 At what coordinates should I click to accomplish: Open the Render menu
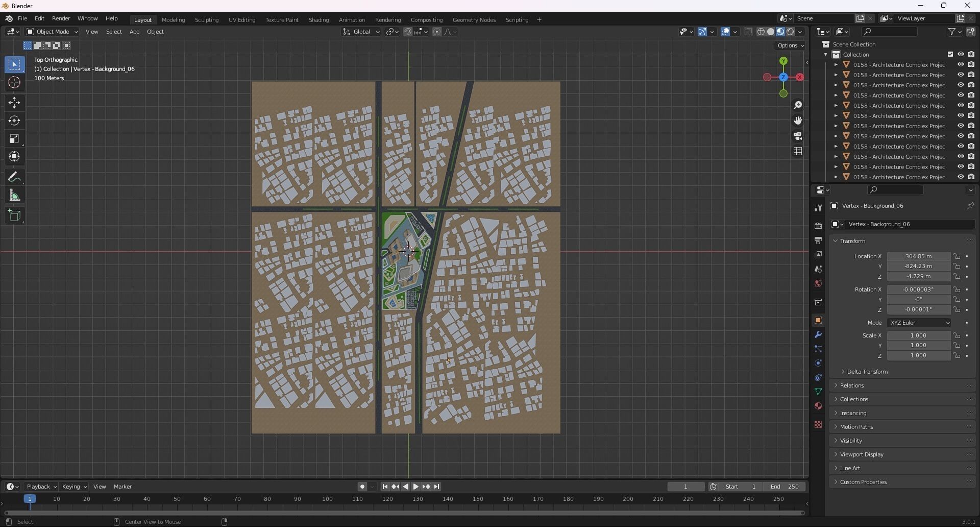(x=61, y=18)
